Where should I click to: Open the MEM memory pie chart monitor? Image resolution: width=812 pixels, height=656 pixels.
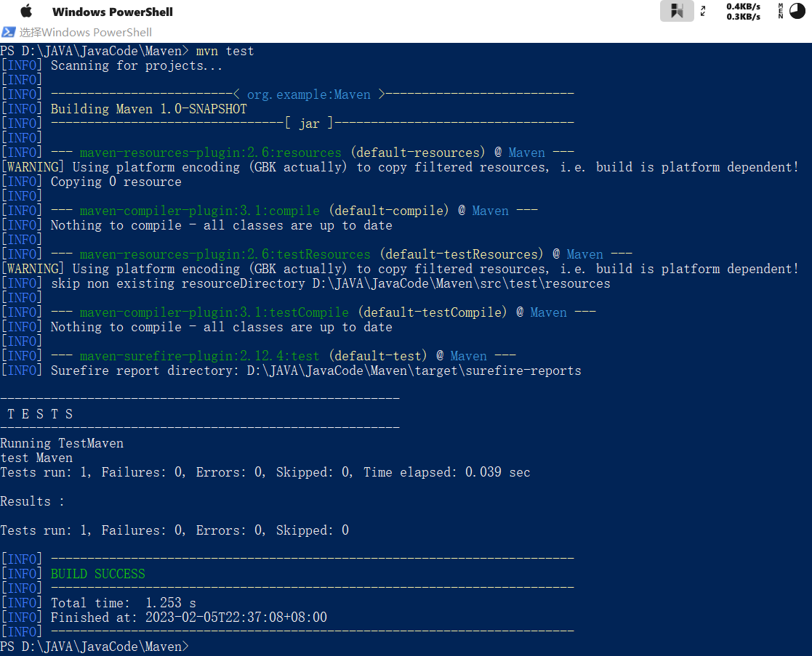(x=792, y=11)
